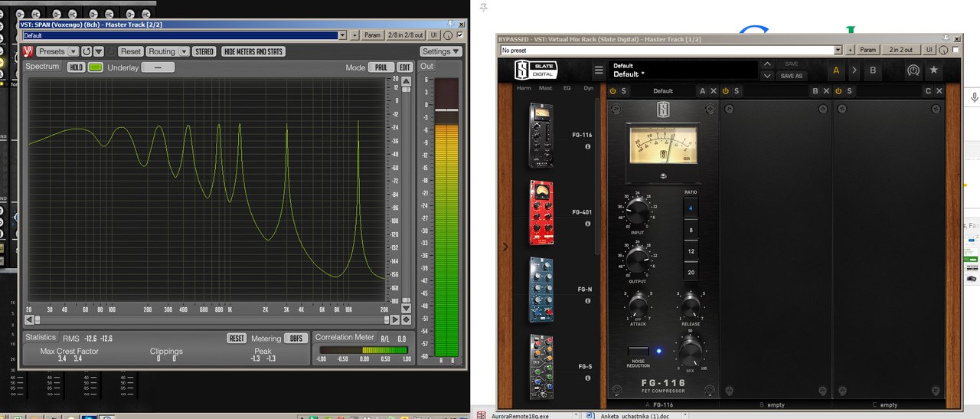This screenshot has height=419, width=980.
Task: Open the 'No preset' combo box dropdown
Action: (838, 49)
